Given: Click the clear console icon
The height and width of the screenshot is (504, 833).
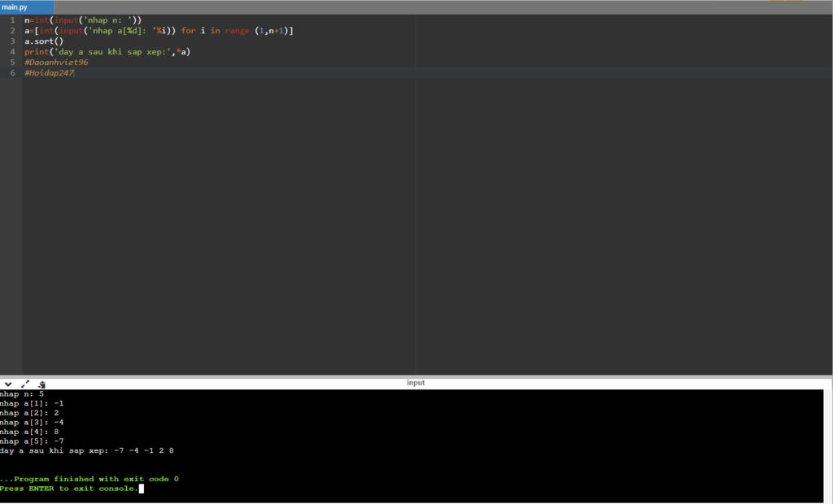Looking at the screenshot, I should tap(41, 384).
